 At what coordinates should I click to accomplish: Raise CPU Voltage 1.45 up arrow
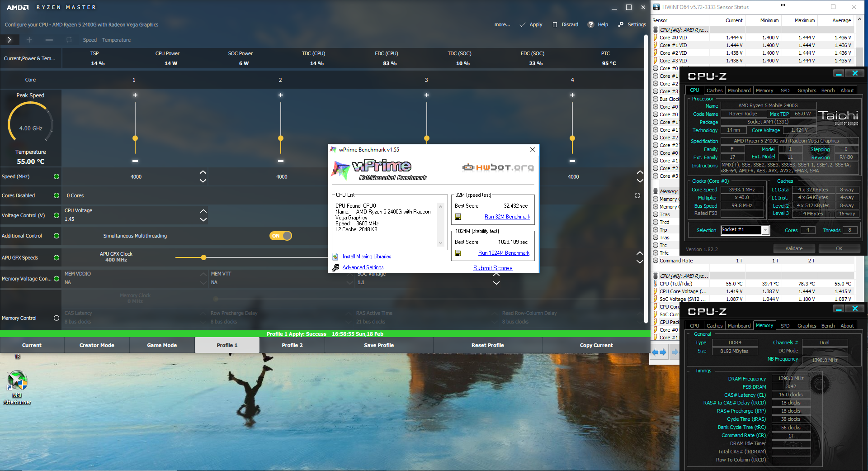point(203,211)
